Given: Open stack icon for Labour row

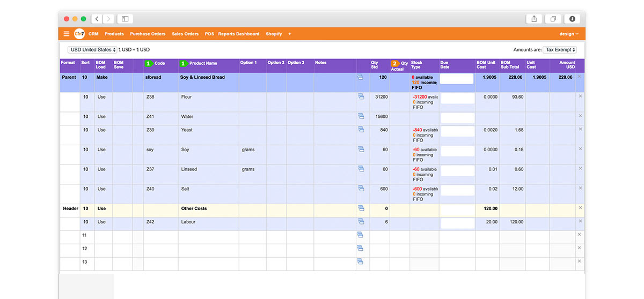Looking at the screenshot, I should click(360, 221).
